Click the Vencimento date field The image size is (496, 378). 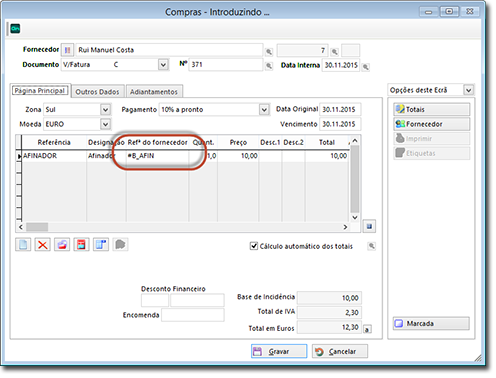pos(340,124)
